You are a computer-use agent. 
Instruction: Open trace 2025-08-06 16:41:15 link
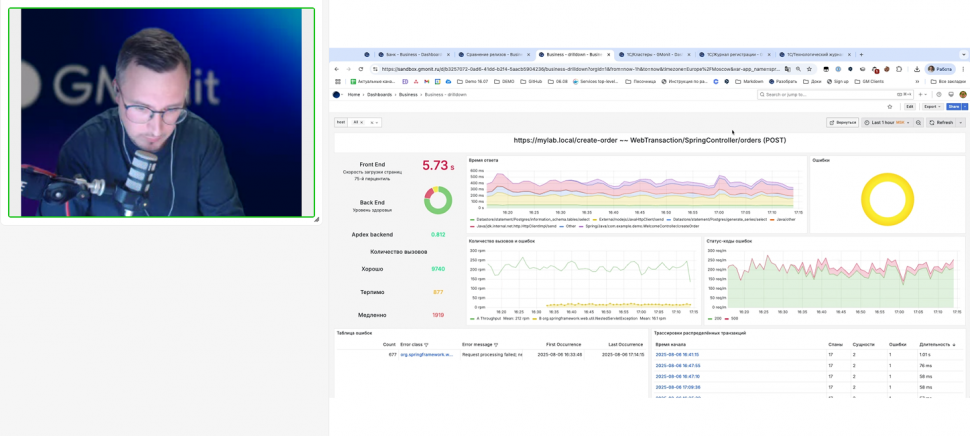677,355
